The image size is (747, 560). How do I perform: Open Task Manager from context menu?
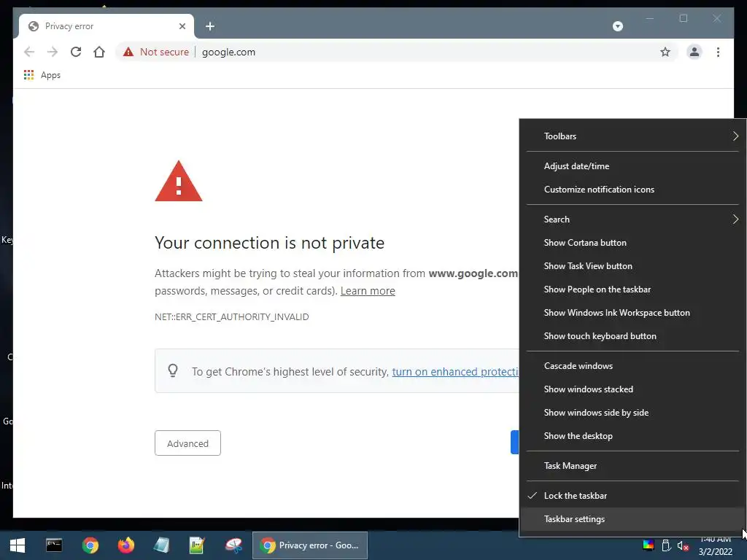click(x=632, y=466)
